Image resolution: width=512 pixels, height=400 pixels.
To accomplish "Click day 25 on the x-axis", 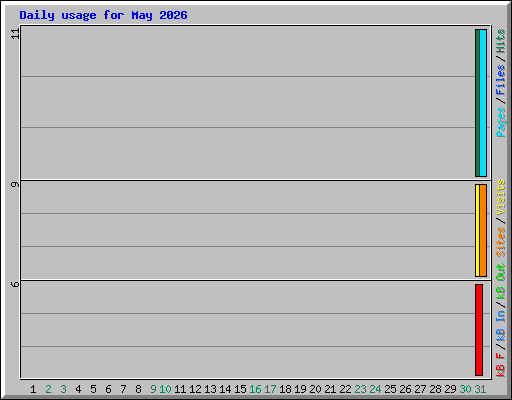I will [390, 389].
